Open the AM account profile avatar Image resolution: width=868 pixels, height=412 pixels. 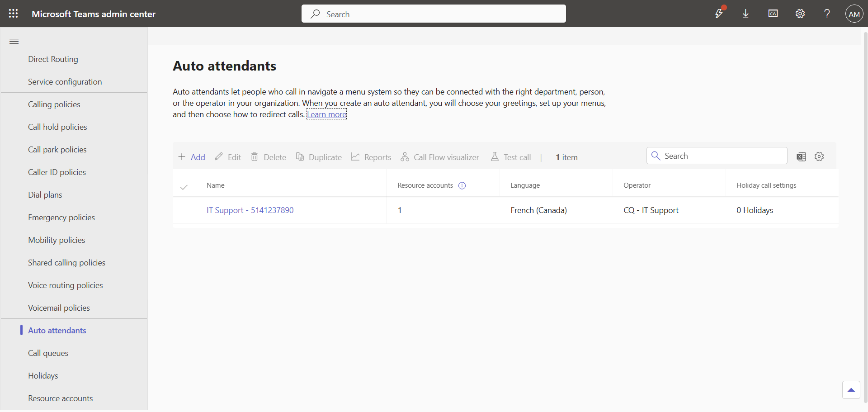(854, 14)
